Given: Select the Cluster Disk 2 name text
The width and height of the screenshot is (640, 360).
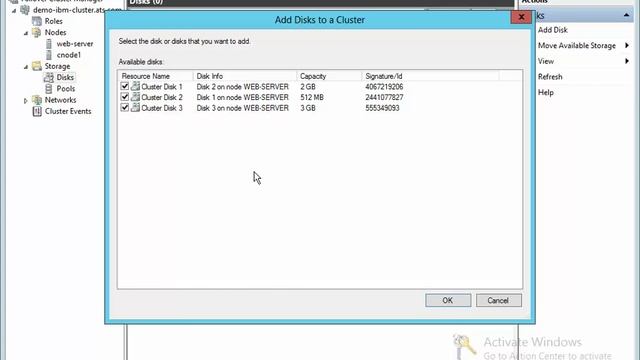Looking at the screenshot, I should pyautogui.click(x=162, y=97).
